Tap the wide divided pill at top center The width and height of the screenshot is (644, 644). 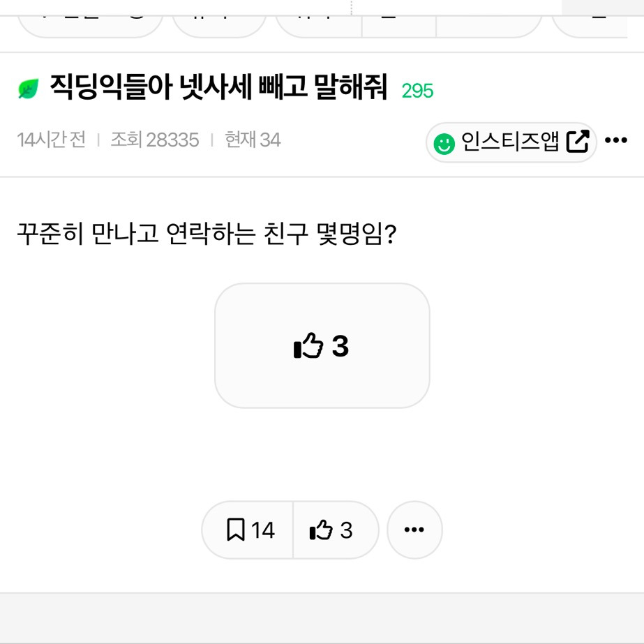[408, 25]
